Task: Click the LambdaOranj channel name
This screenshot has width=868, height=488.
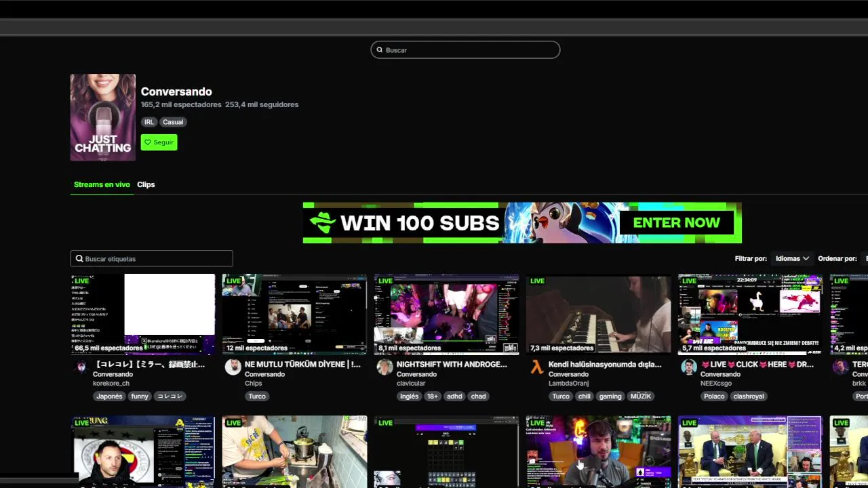Action: click(568, 383)
